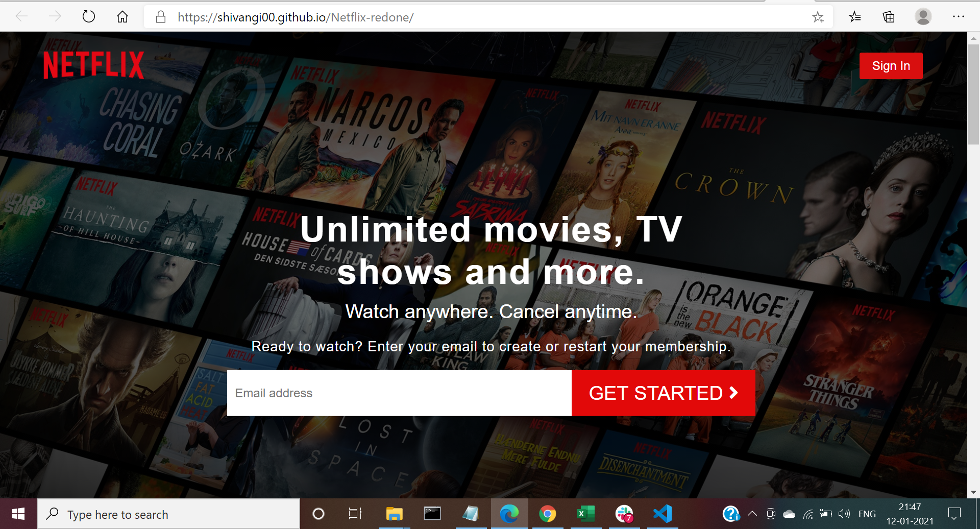Show hidden system tray icons
Image resolution: width=980 pixels, height=529 pixels.
click(752, 514)
